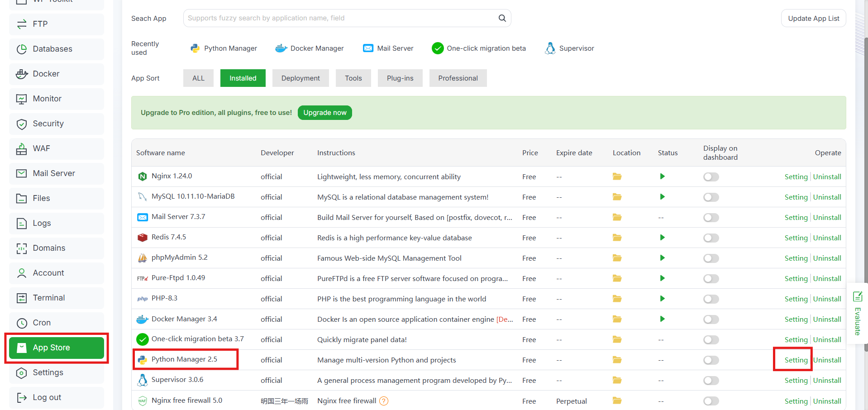Click the page vertical scrollbar
The height and width of the screenshot is (410, 868).
866,195
